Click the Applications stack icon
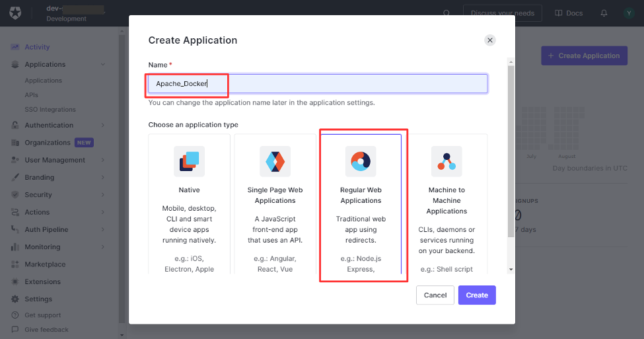This screenshot has height=339, width=644. tap(15, 65)
